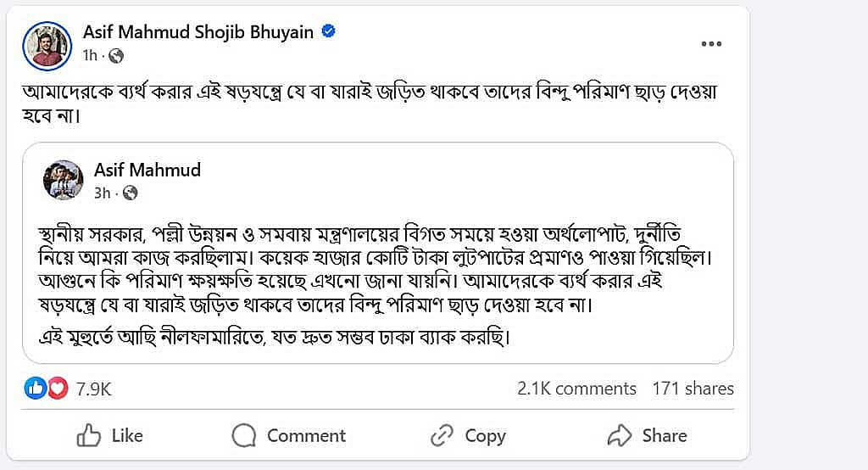Click the speech bubble Comment icon
Screen dimensions: 868x470
point(243,435)
